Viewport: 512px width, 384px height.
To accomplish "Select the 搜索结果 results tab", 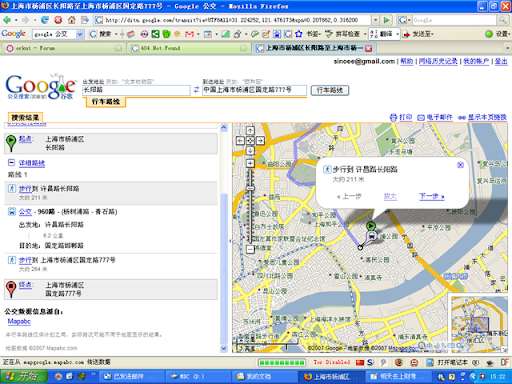I will point(25,117).
